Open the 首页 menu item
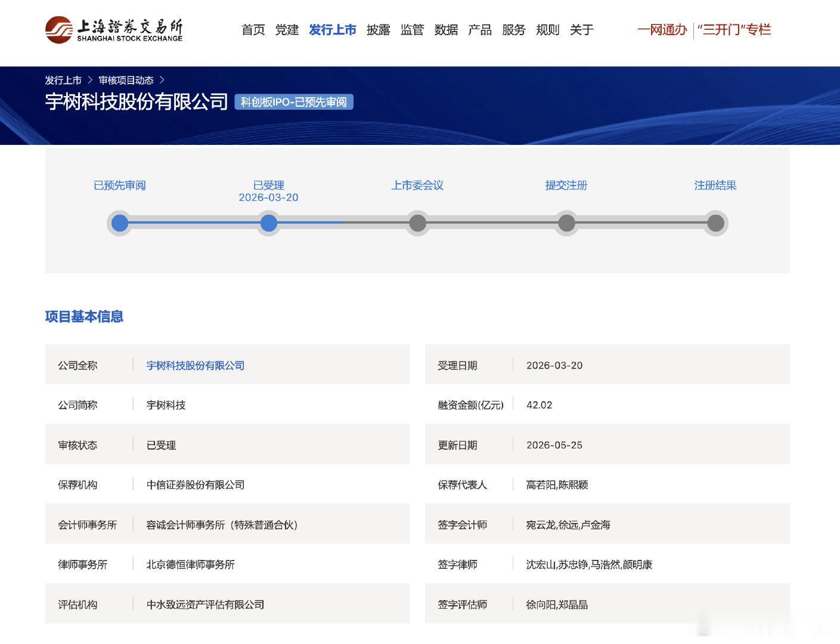 [x=253, y=30]
